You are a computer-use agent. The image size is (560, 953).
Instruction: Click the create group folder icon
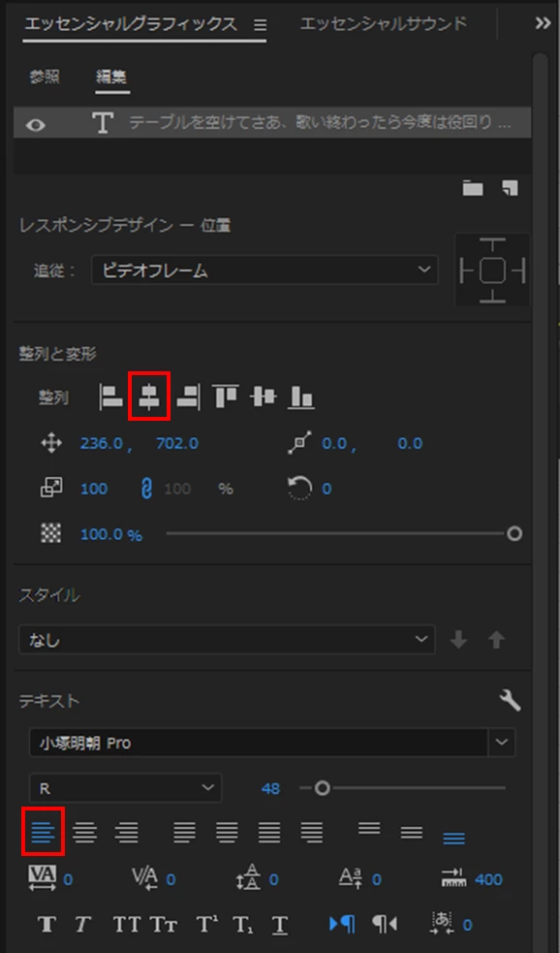click(x=473, y=188)
